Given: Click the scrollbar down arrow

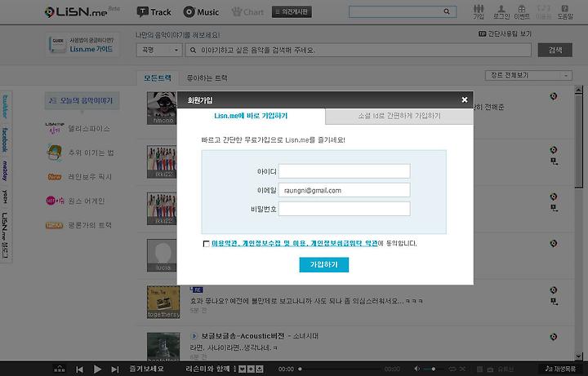Looking at the screenshot, I should [579, 356].
